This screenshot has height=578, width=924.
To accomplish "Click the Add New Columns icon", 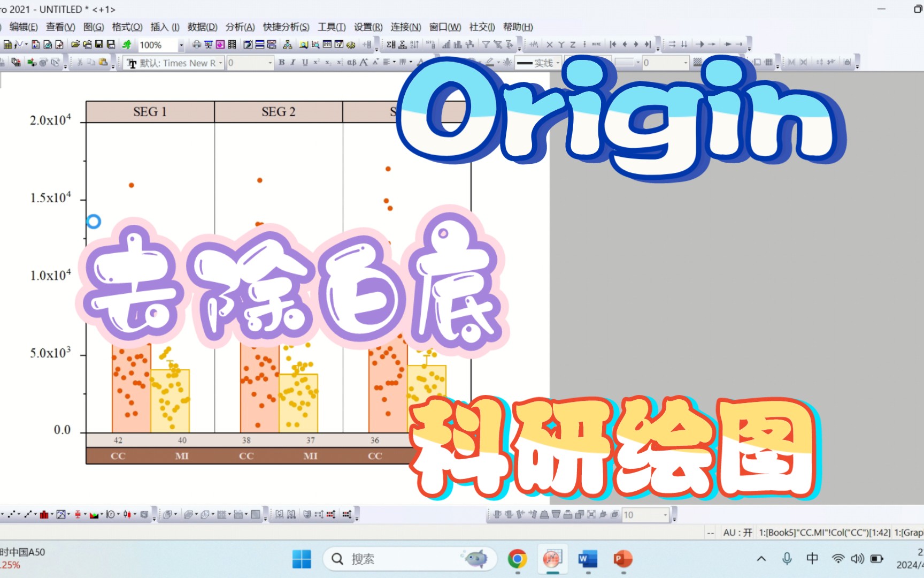I will point(367,44).
